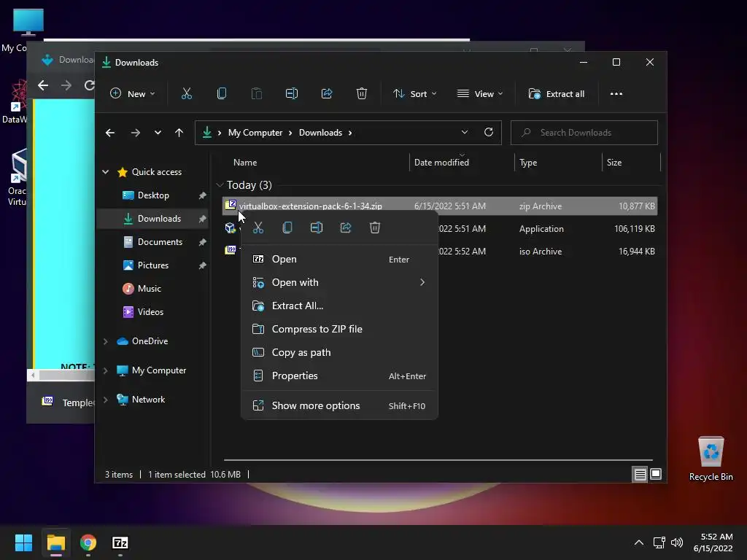Open Google Chrome from the taskbar
Image resolution: width=747 pixels, height=560 pixels.
pos(88,542)
